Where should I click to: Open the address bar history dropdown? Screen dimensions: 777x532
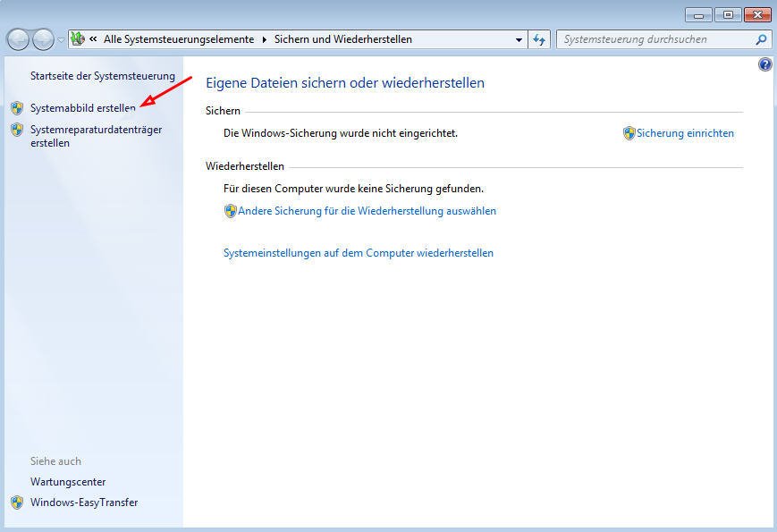pos(519,39)
